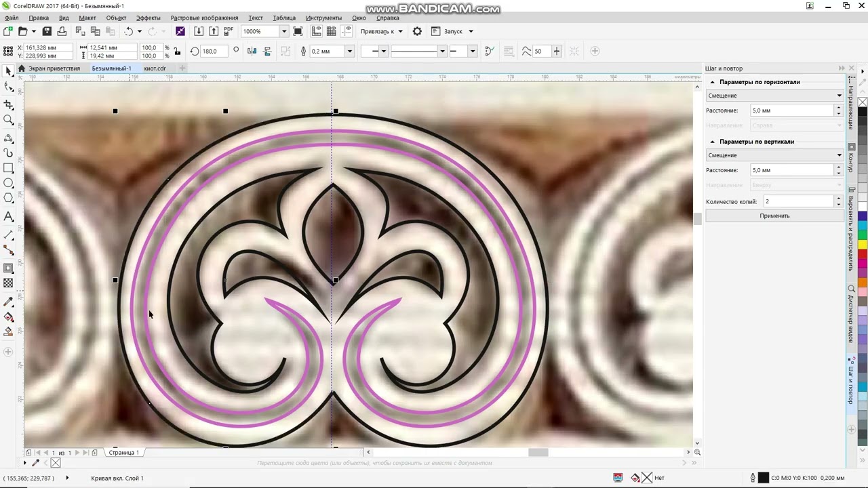The image size is (868, 488).
Task: Select the Transparency tool
Action: pyautogui.click(x=8, y=283)
